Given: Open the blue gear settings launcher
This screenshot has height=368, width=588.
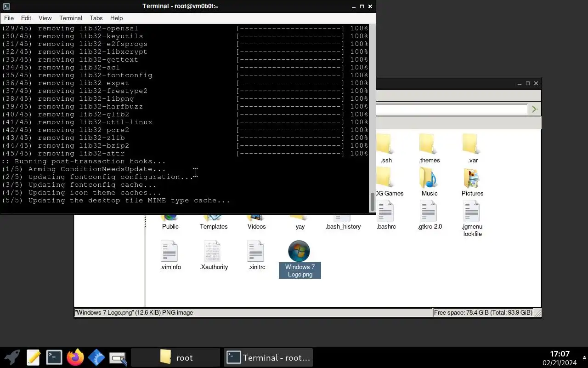Looking at the screenshot, I should click(96, 357).
